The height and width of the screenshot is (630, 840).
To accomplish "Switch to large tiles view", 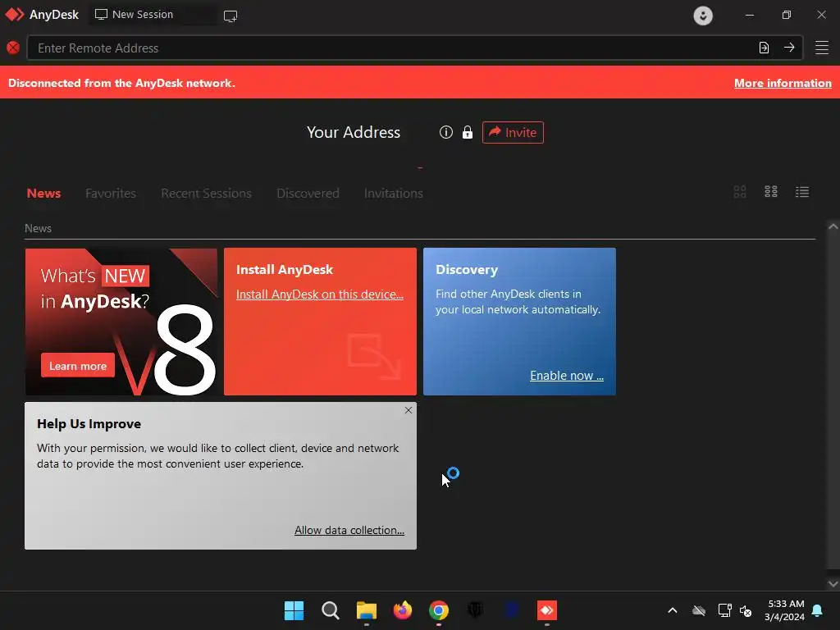I will [x=740, y=192].
